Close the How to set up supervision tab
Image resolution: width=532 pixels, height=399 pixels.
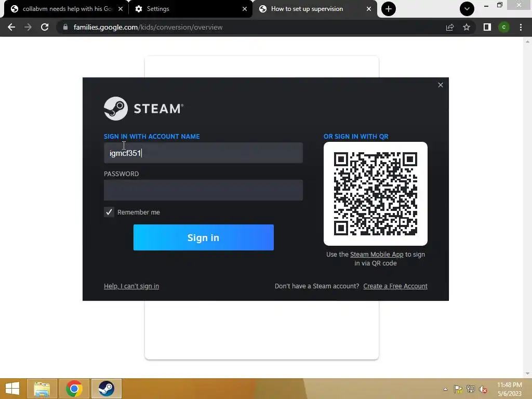[369, 9]
